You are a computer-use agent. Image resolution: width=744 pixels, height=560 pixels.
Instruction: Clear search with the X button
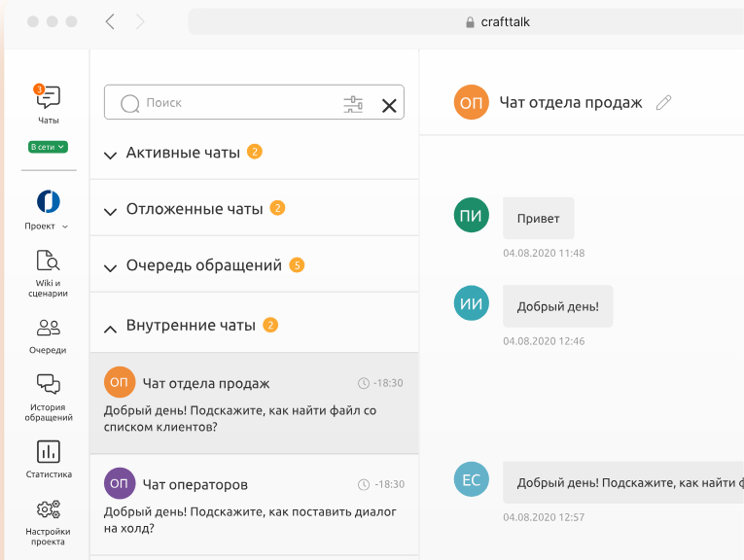point(389,105)
